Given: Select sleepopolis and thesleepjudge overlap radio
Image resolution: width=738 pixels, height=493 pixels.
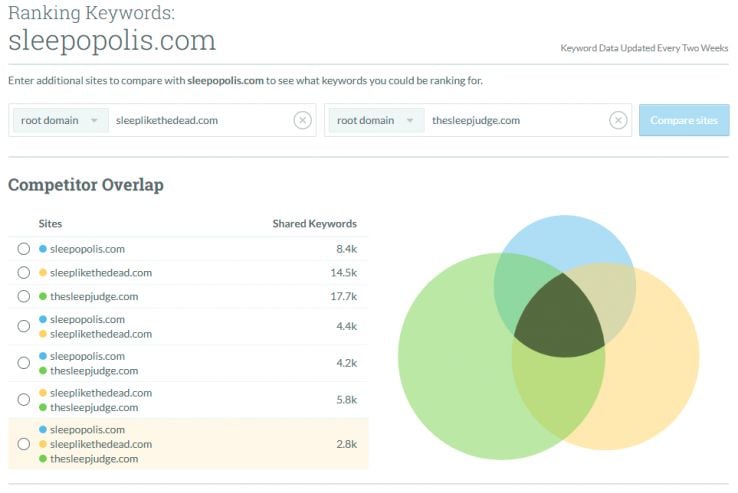Looking at the screenshot, I should [24, 363].
